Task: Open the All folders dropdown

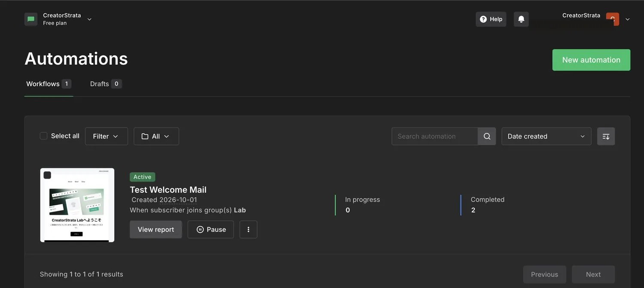Action: [x=156, y=136]
